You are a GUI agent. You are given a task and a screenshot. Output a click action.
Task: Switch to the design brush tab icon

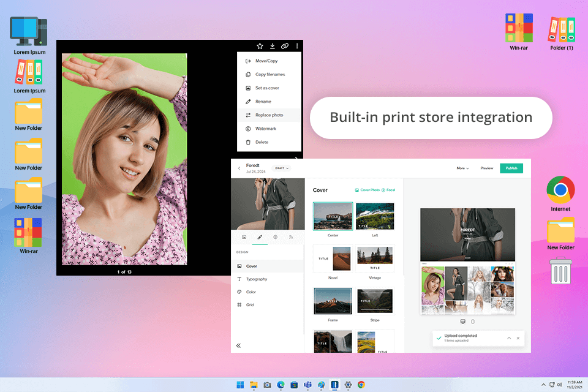(x=260, y=237)
